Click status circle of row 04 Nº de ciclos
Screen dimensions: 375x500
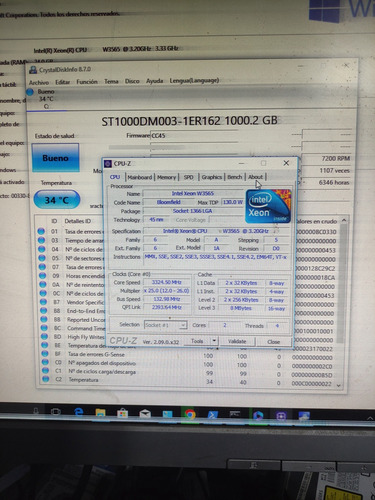41,249
